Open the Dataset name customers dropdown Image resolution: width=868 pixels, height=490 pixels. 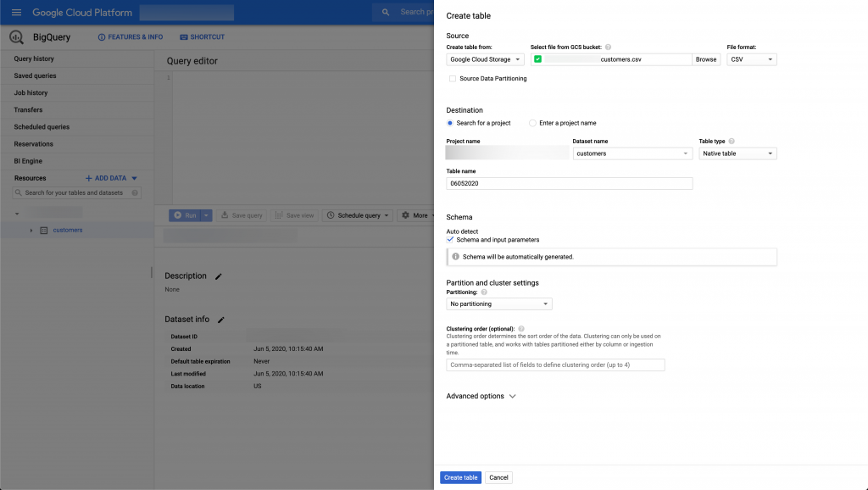632,153
